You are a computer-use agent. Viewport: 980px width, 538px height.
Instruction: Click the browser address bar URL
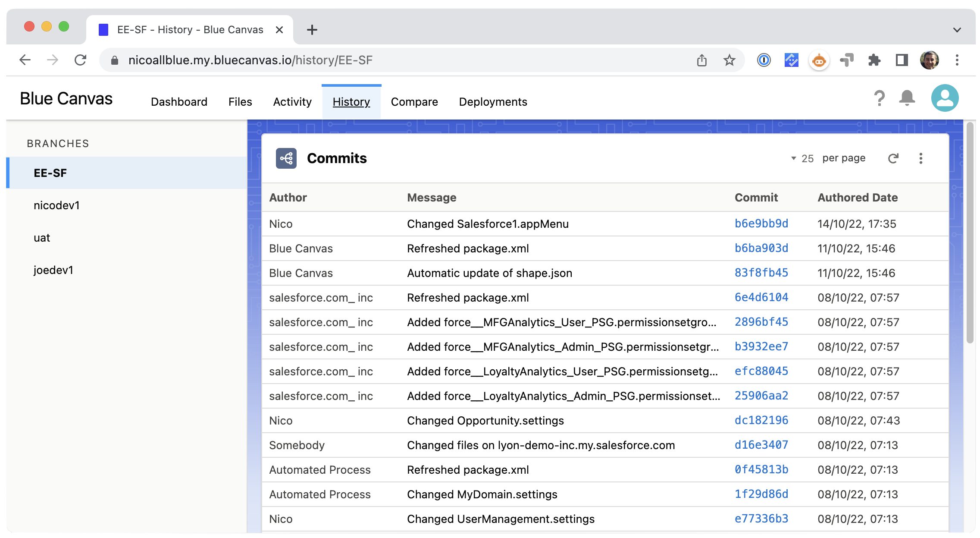tap(250, 60)
